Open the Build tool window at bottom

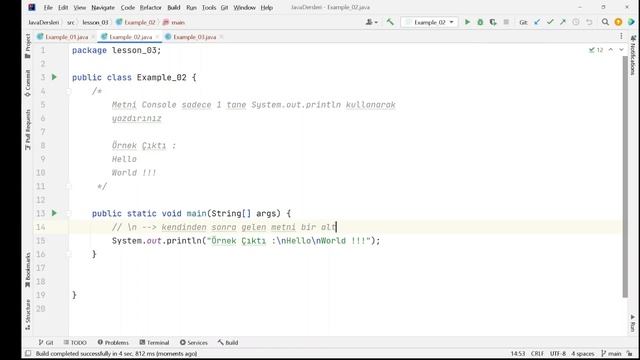click(x=228, y=342)
